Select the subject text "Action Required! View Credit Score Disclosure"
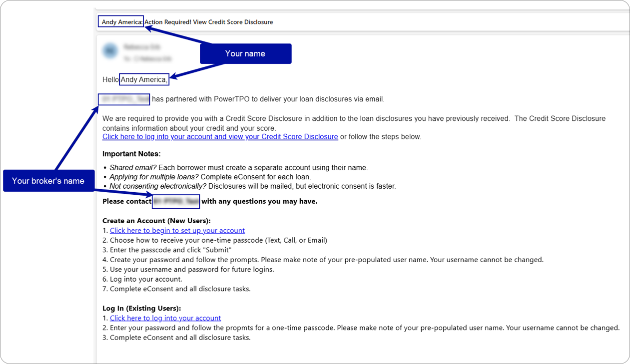Viewport: 630px width, 364px height. (209, 22)
